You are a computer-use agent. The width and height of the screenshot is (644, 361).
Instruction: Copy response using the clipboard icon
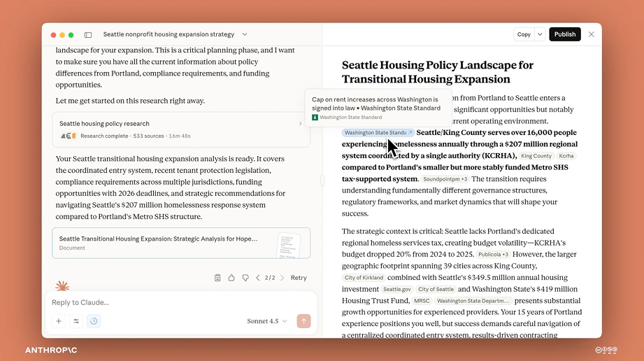pos(217,278)
